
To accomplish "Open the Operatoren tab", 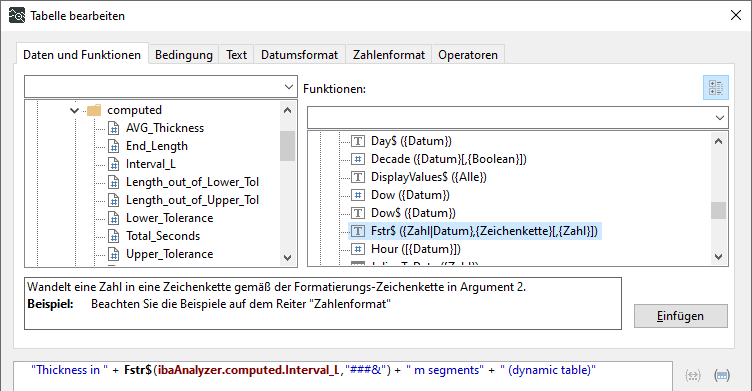I will pos(468,55).
